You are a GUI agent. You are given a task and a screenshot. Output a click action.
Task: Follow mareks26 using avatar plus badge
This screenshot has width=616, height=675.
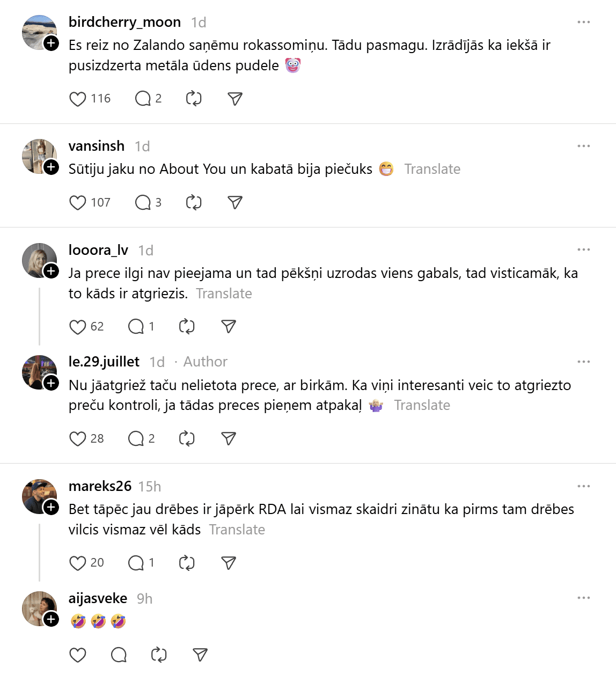(x=51, y=507)
